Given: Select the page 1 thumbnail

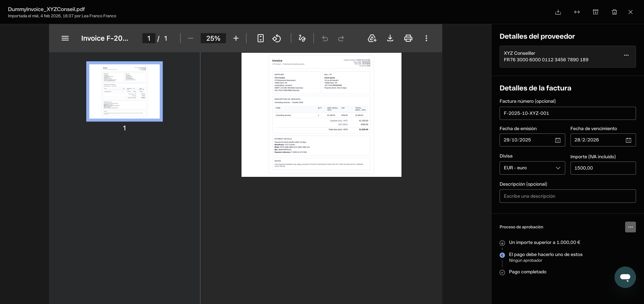Looking at the screenshot, I should 125,91.
